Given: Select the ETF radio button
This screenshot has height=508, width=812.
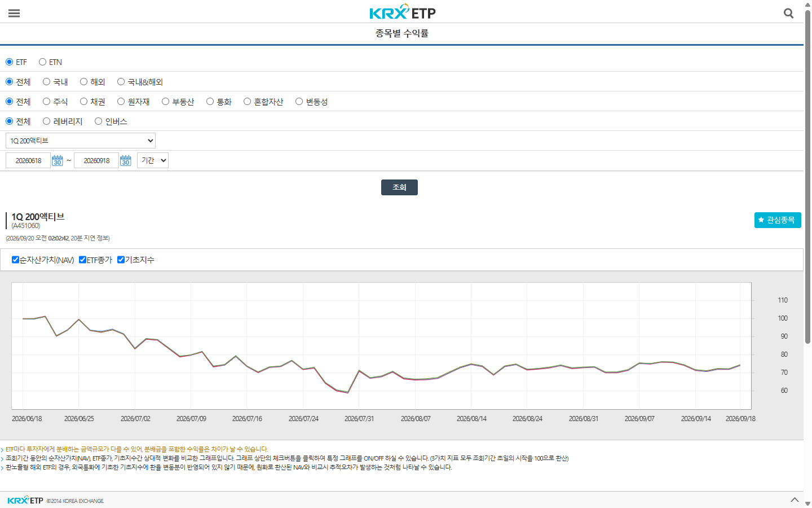Looking at the screenshot, I should coord(9,62).
